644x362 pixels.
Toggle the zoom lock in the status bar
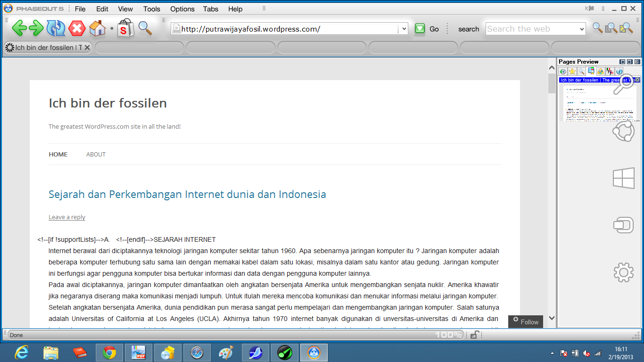[474, 335]
